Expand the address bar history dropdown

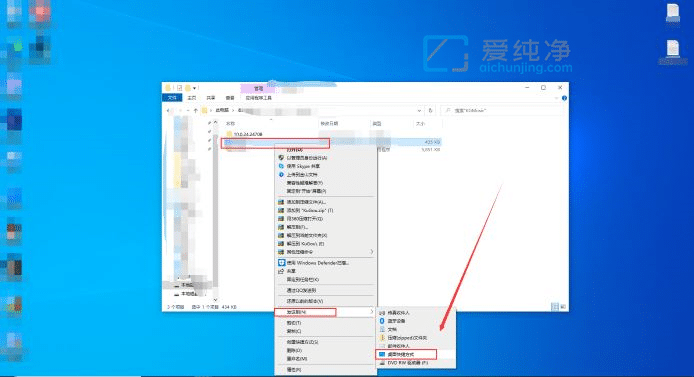click(x=419, y=110)
